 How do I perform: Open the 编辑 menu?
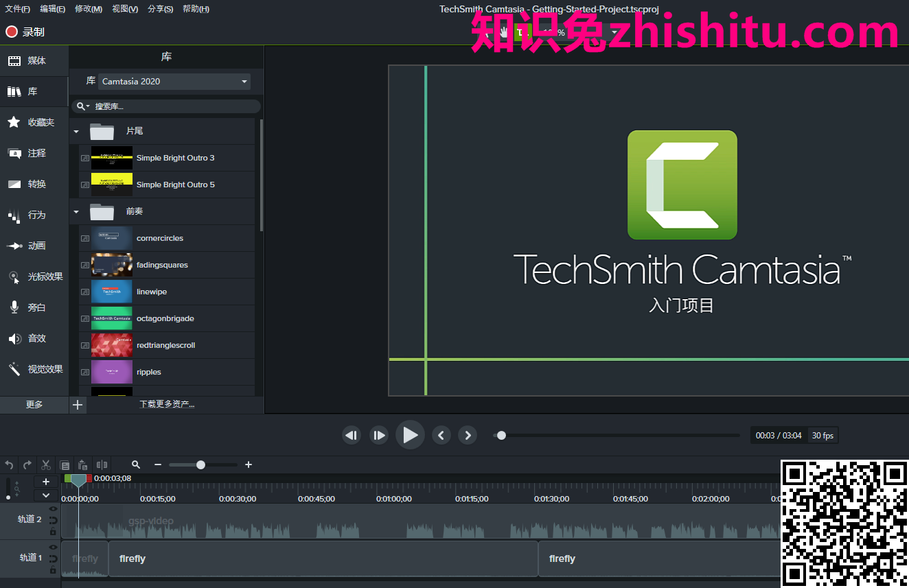pyautogui.click(x=52, y=9)
